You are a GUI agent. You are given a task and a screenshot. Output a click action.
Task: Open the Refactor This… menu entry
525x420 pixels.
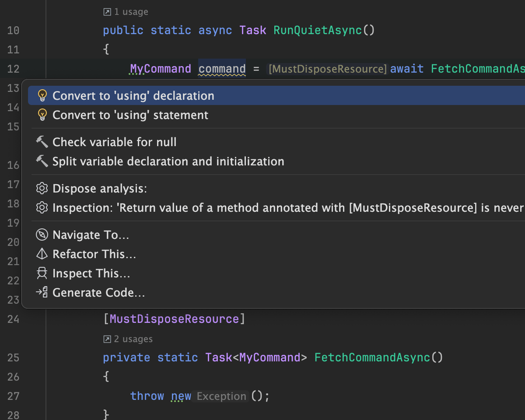pos(94,254)
